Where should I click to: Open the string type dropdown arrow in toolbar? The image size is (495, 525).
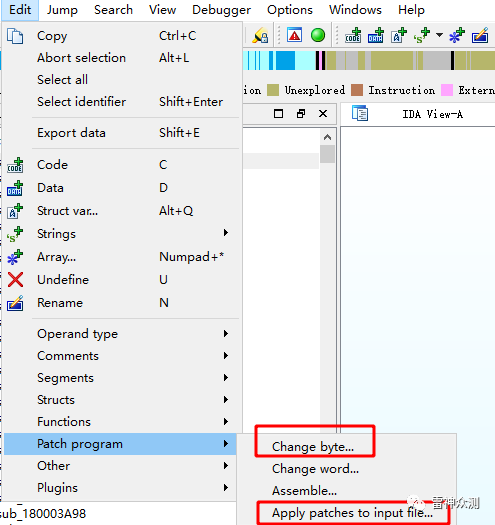point(439,35)
